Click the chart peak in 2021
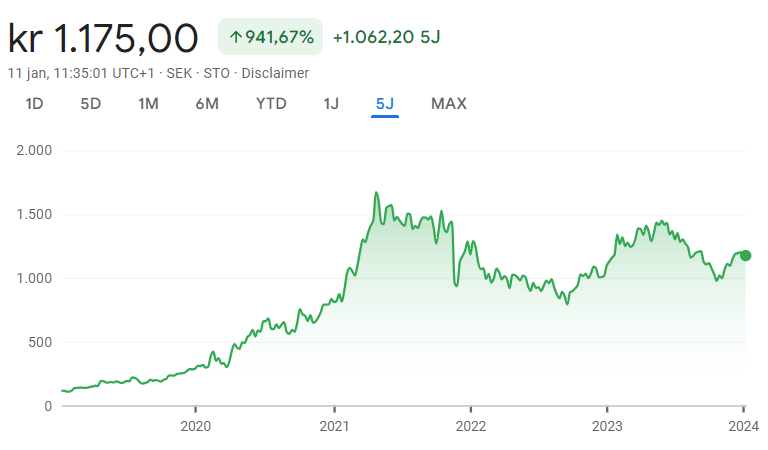Screen dimensions: 768x450 376,193
